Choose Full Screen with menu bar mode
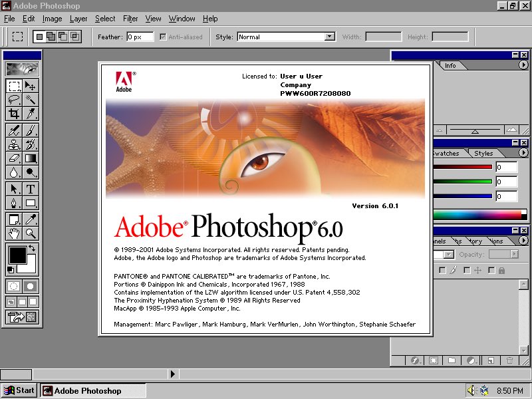The width and height of the screenshot is (532, 399). click(x=23, y=302)
